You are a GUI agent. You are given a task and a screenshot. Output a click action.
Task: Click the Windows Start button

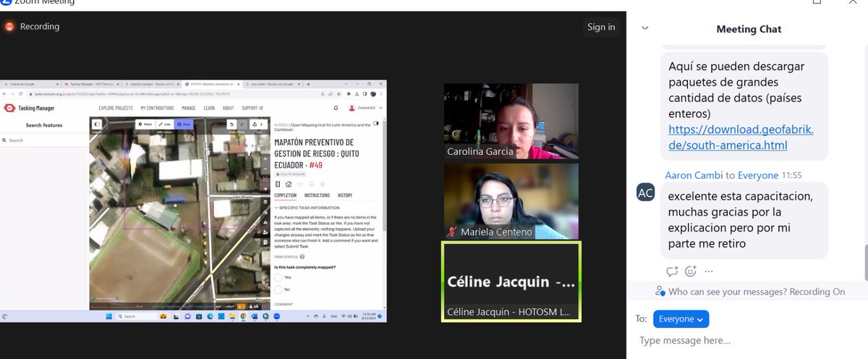tap(109, 316)
